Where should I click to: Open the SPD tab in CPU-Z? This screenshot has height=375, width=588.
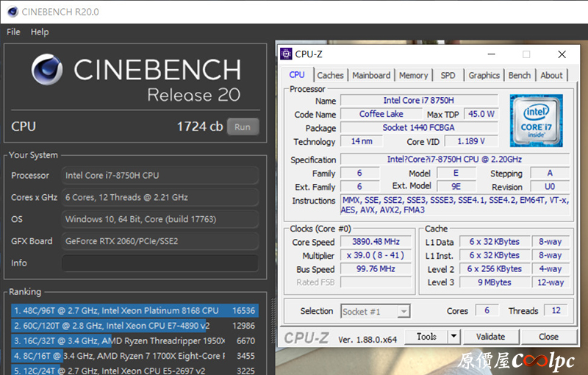click(x=448, y=76)
